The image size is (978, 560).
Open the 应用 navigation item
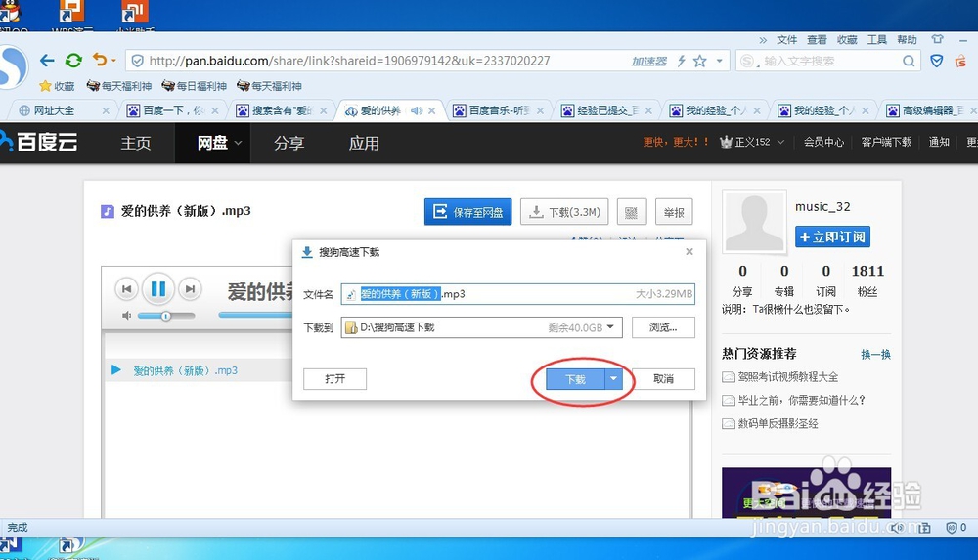click(364, 143)
